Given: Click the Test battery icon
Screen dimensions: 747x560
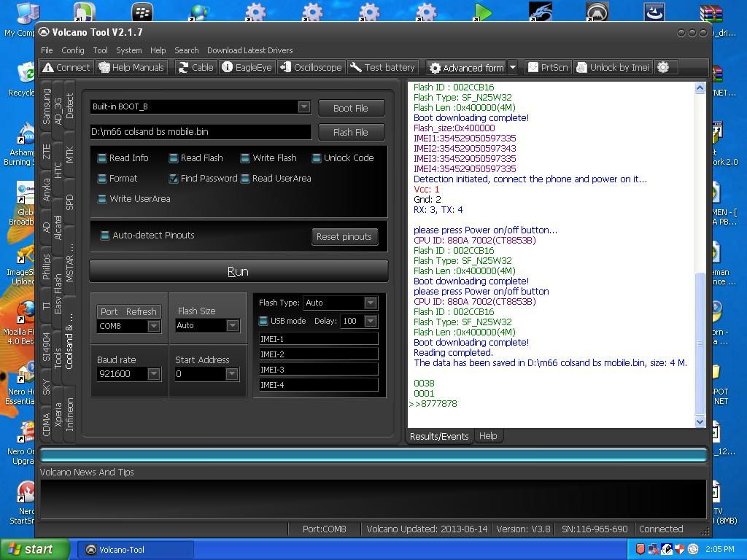Looking at the screenshot, I should pos(382,67).
